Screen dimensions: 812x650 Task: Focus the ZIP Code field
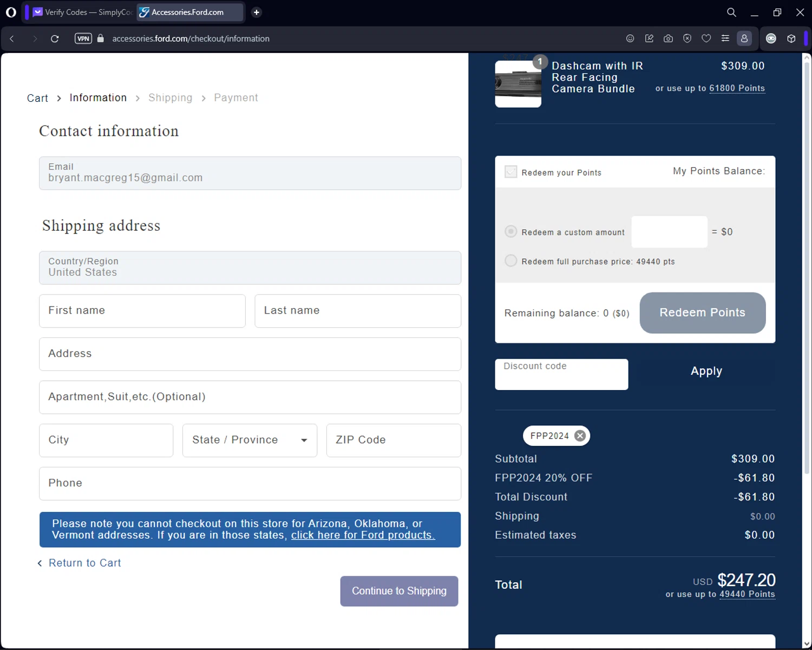point(394,440)
